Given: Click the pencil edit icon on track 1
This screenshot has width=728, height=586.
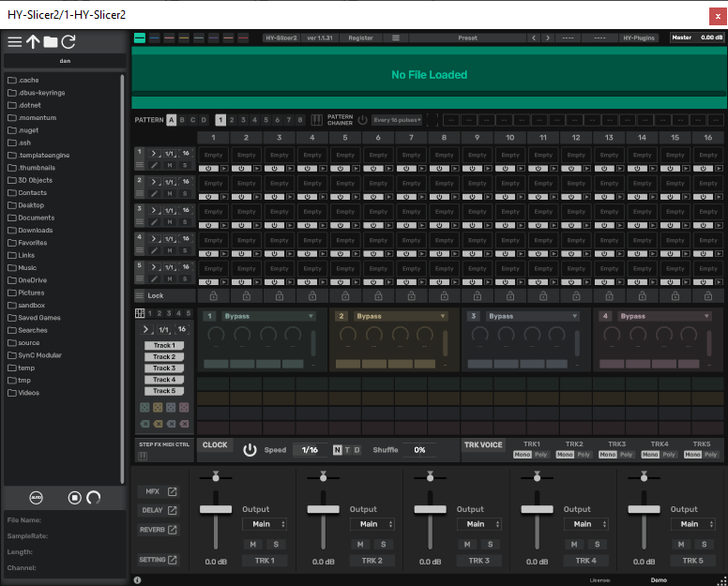Looking at the screenshot, I should tap(155, 166).
